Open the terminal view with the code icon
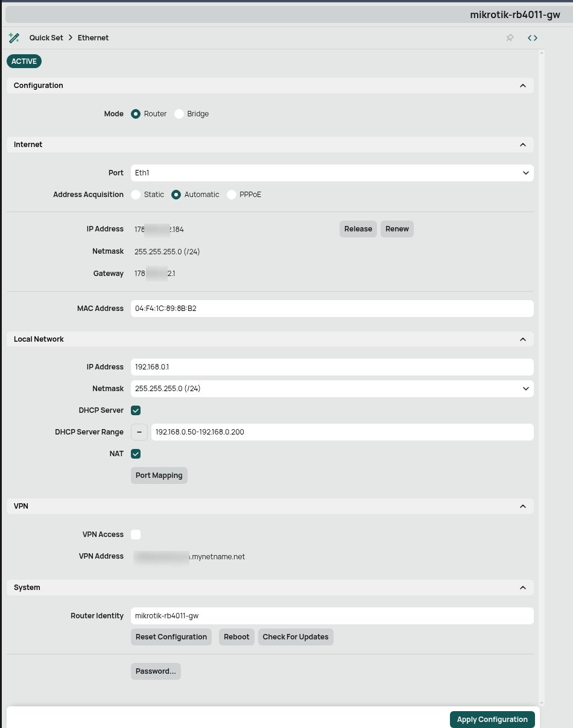573x728 pixels. tap(532, 37)
